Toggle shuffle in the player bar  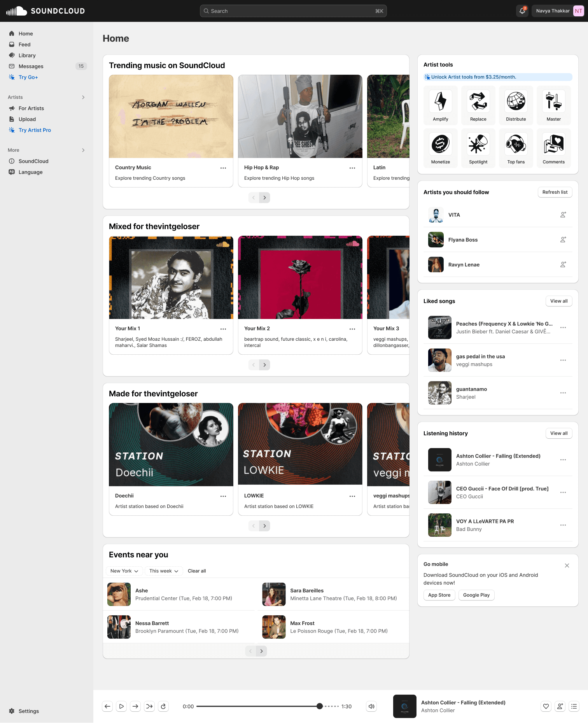tap(149, 706)
